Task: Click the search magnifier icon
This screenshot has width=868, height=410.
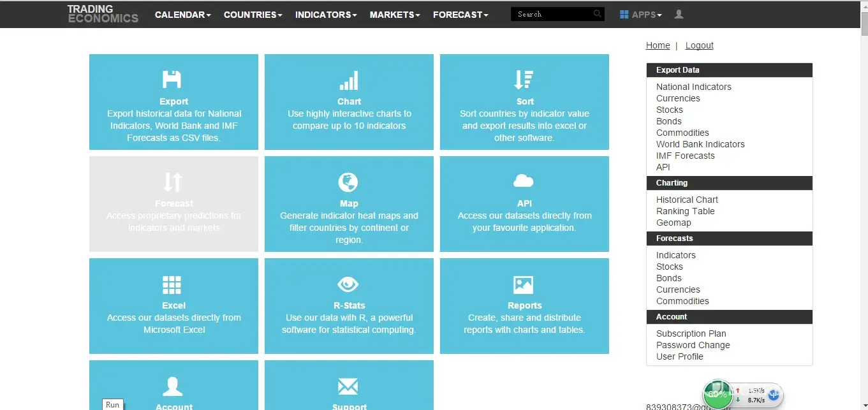Action: [x=597, y=13]
